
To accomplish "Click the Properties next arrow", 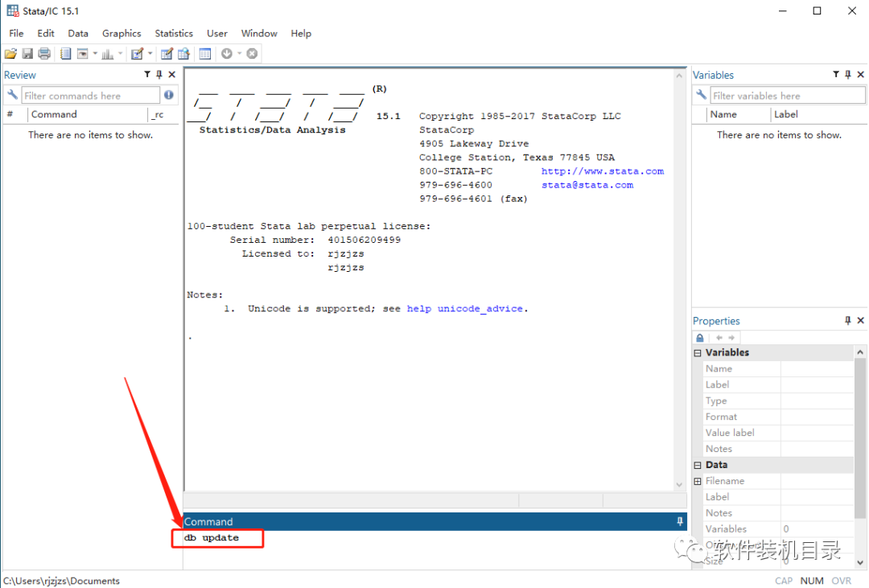I will coord(731,338).
